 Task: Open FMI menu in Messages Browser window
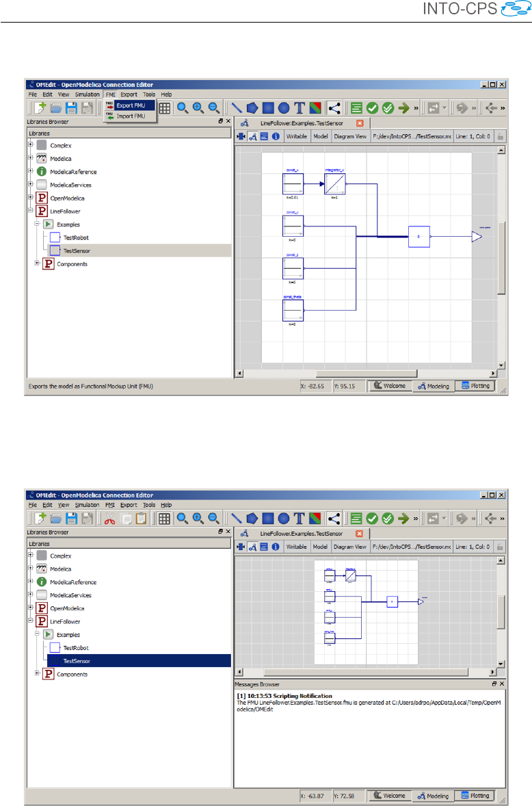click(x=110, y=505)
